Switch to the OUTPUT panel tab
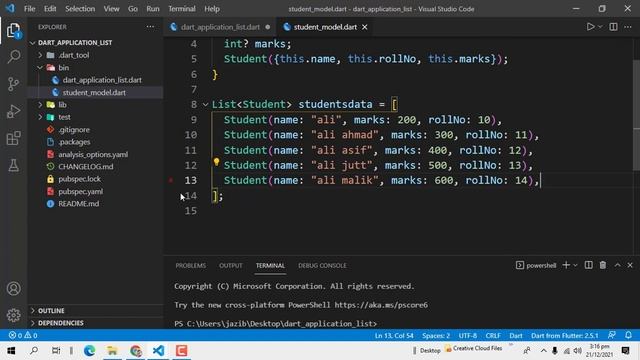 231,265
